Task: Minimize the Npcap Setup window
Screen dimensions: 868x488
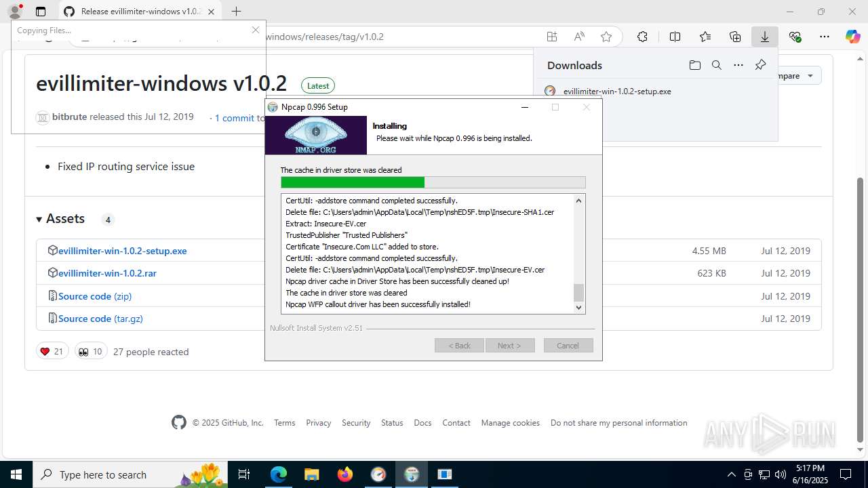Action: [524, 107]
